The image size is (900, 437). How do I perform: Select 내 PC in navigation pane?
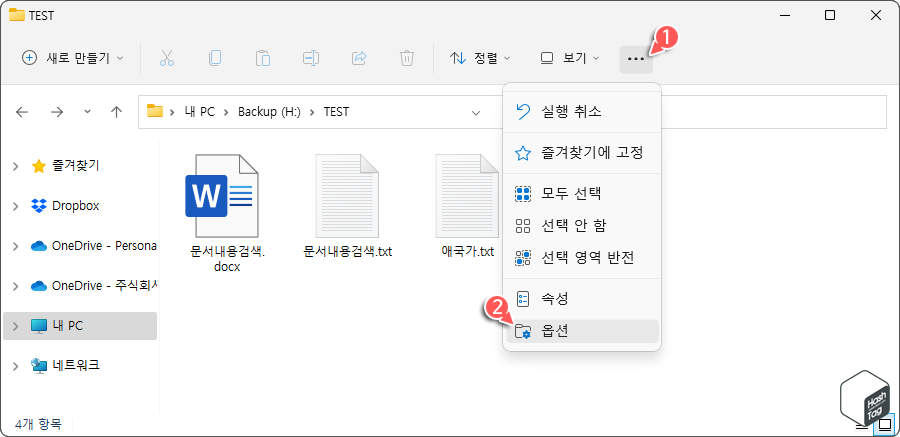click(80, 326)
